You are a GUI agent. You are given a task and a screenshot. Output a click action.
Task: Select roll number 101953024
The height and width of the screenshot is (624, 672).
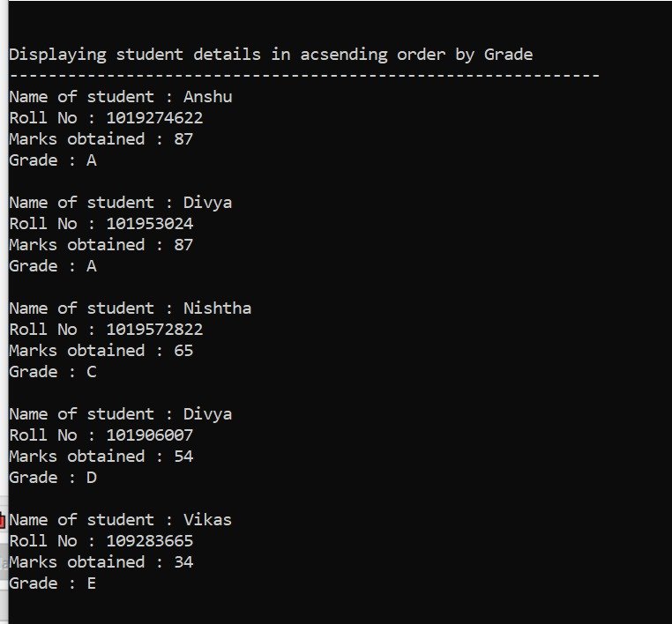click(x=149, y=224)
